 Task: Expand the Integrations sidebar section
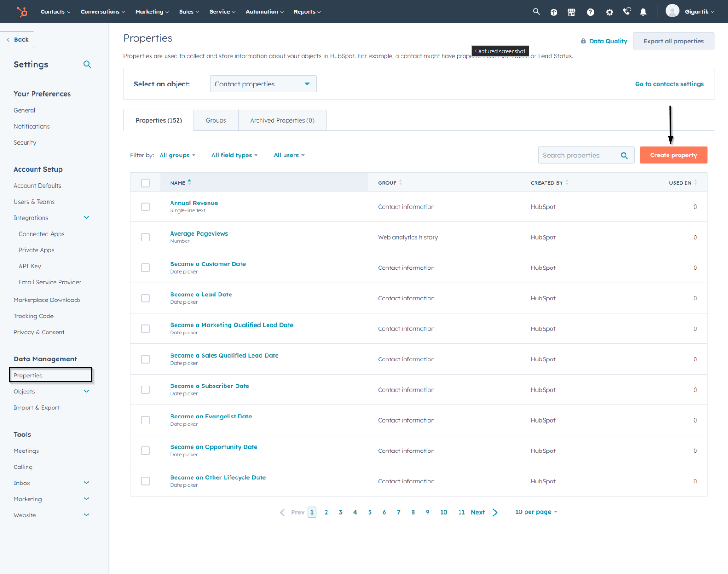pyautogui.click(x=86, y=218)
